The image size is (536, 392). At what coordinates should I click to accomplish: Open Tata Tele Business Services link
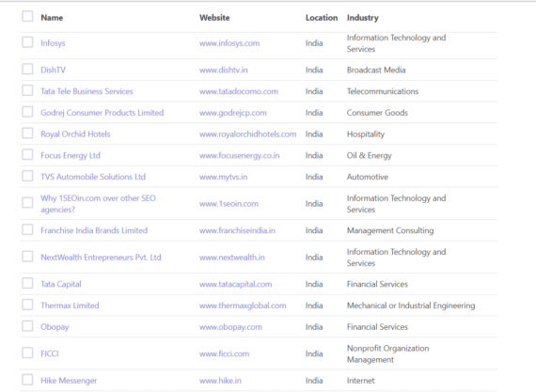click(87, 91)
